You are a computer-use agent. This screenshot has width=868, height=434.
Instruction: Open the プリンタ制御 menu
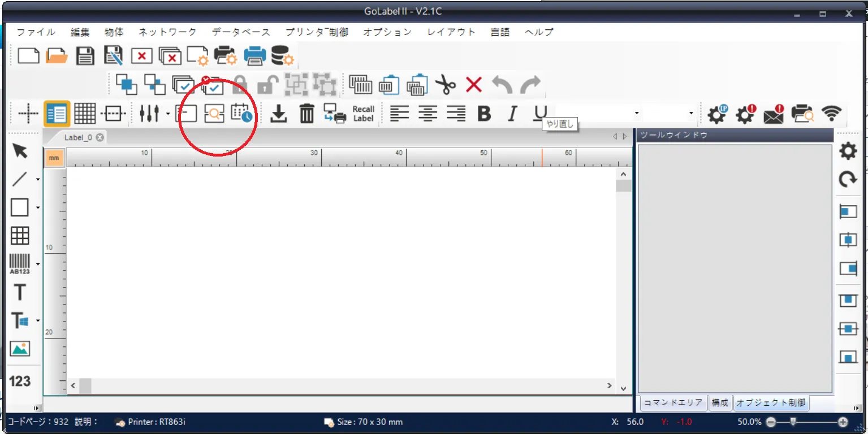317,32
